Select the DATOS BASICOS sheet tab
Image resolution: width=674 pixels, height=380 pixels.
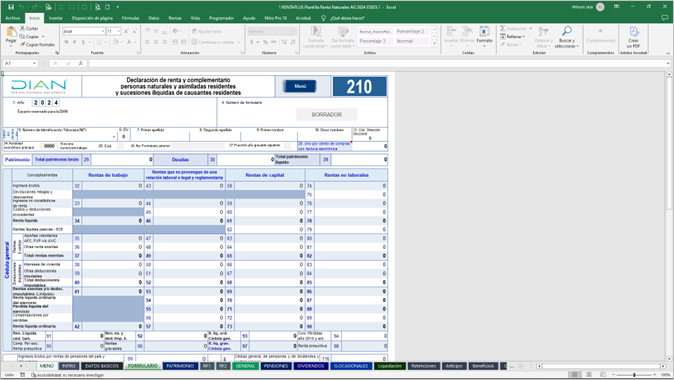101,366
